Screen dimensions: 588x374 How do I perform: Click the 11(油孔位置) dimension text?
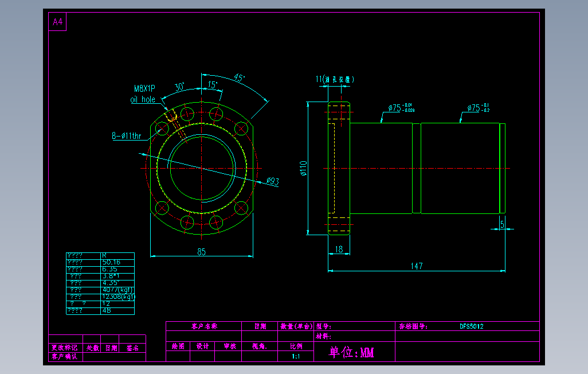click(x=335, y=79)
